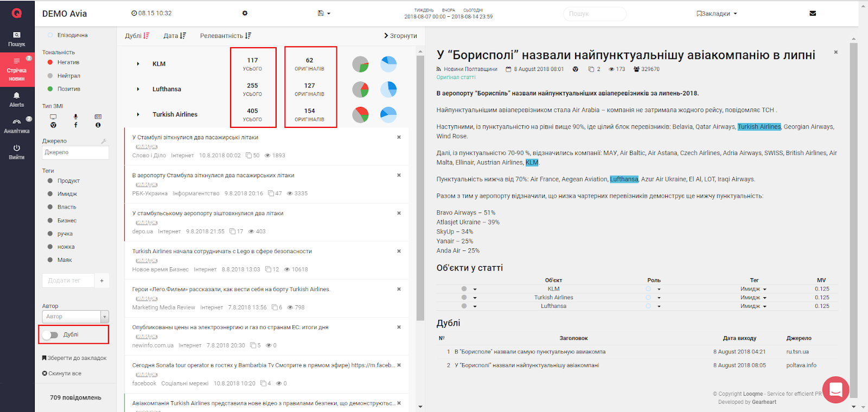Click the Пошук search field
The height and width of the screenshot is (412, 868).
tap(595, 14)
